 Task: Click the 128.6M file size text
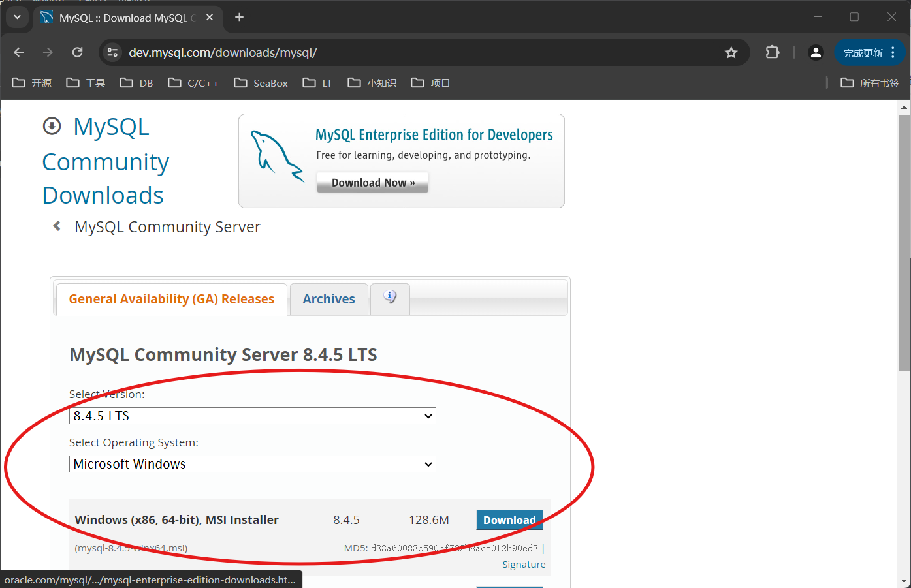(429, 520)
